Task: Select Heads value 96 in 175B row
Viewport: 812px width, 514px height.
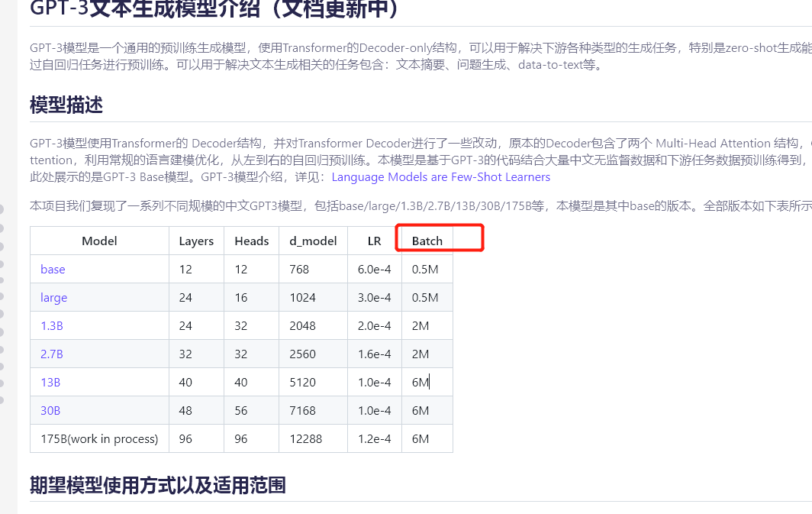Action: click(x=241, y=439)
